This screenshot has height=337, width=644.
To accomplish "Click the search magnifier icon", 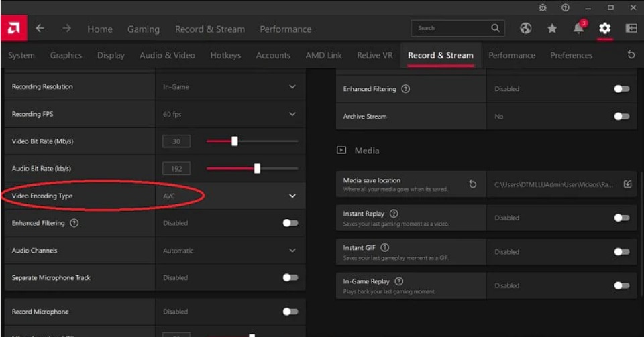I will [x=495, y=28].
